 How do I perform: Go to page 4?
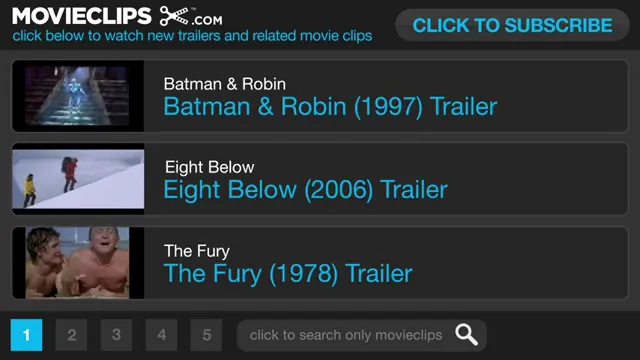tap(161, 335)
